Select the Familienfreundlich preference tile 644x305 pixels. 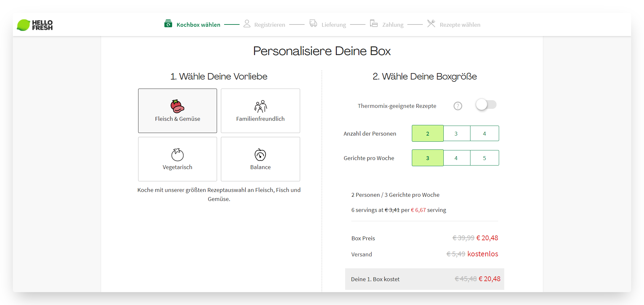(x=260, y=111)
